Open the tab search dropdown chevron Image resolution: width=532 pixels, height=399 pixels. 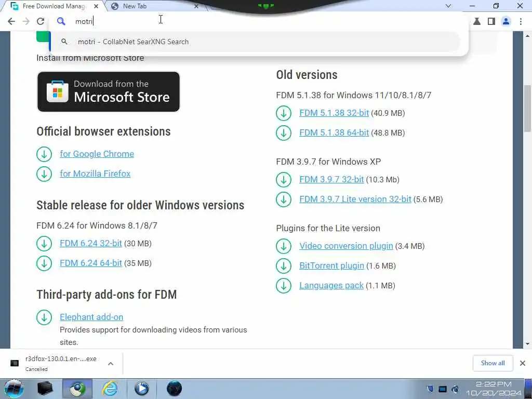coord(448,6)
